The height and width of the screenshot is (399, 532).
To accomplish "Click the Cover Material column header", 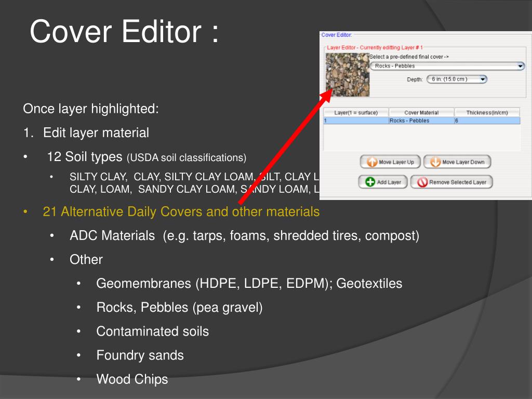I will click(421, 112).
